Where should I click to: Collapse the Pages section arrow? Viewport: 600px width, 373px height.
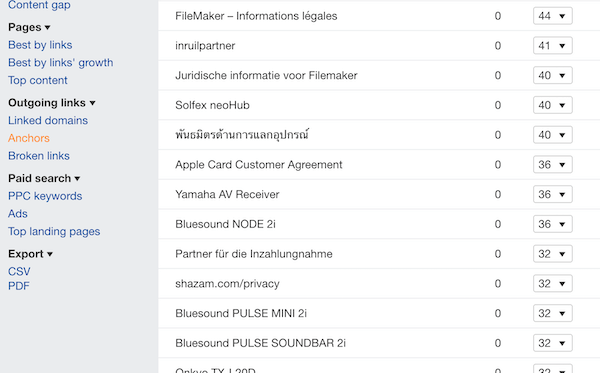(x=47, y=28)
